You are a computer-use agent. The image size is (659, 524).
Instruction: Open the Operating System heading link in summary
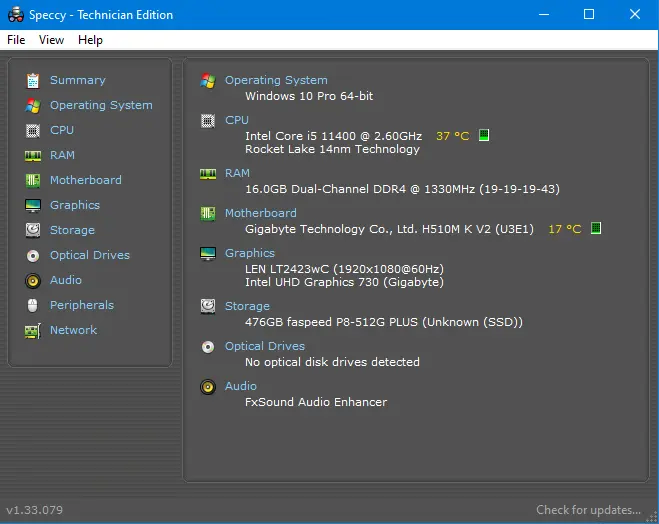[x=276, y=80]
